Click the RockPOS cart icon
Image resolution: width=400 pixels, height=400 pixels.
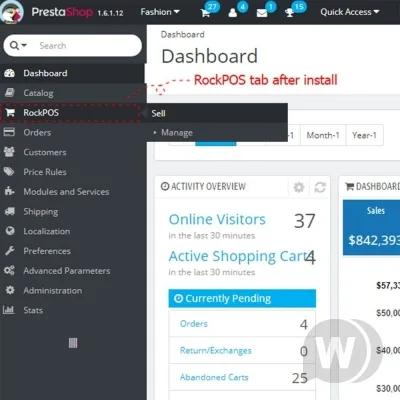click(x=10, y=113)
